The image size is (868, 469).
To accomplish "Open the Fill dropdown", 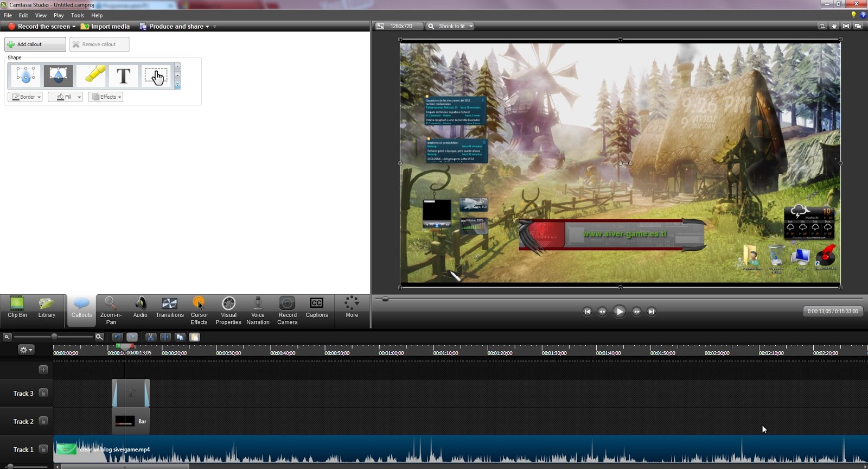I will coord(65,97).
